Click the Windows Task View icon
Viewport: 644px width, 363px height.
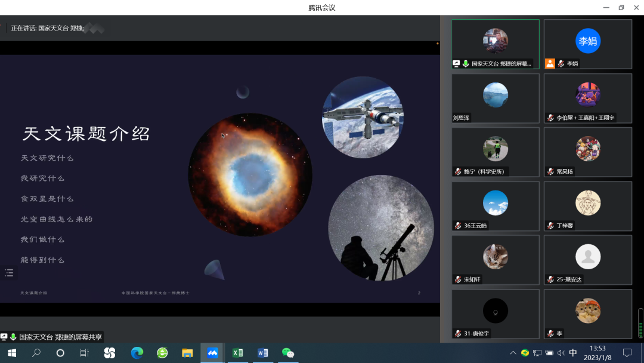tap(85, 353)
